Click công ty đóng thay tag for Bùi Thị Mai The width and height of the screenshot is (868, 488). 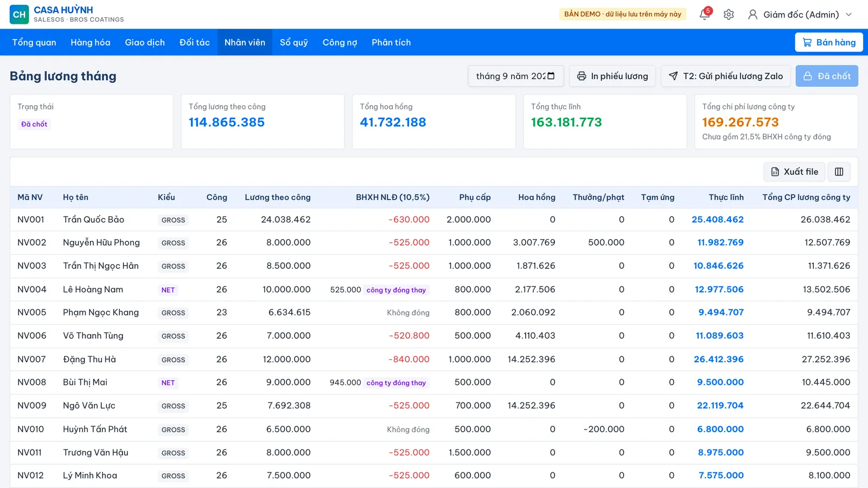[396, 383]
